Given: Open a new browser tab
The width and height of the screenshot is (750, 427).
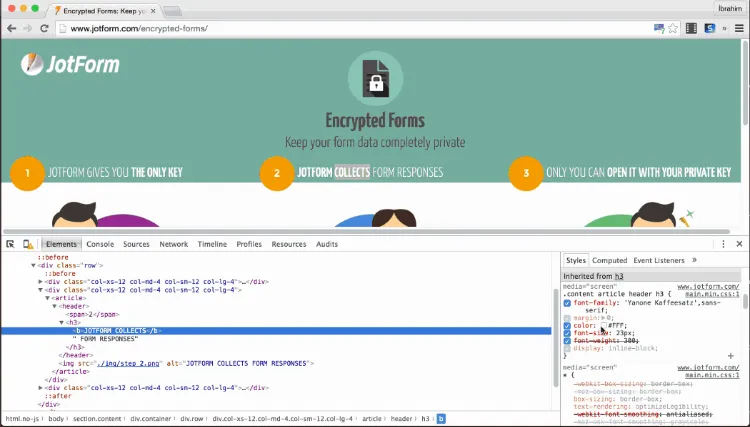Looking at the screenshot, I should click(x=172, y=11).
